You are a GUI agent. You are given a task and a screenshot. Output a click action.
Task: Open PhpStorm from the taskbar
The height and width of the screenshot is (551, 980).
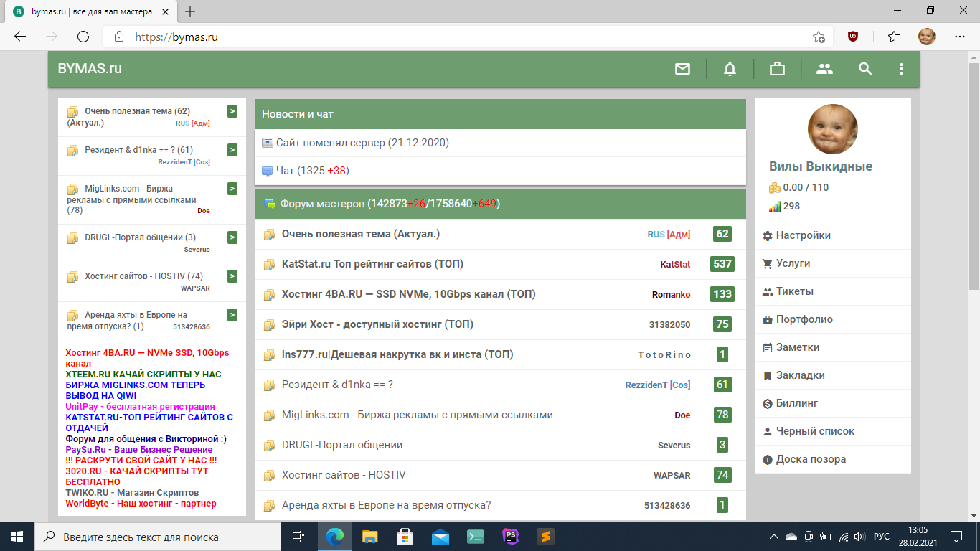(x=511, y=537)
